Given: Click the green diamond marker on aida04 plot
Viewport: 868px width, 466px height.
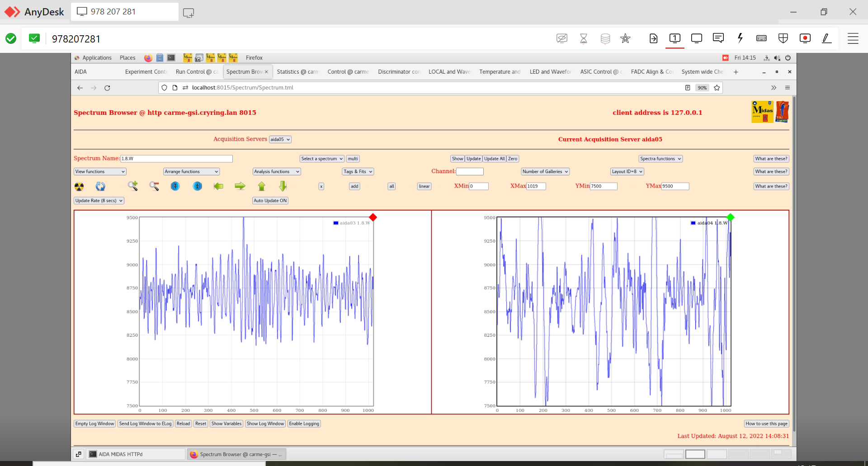Looking at the screenshot, I should (x=731, y=217).
